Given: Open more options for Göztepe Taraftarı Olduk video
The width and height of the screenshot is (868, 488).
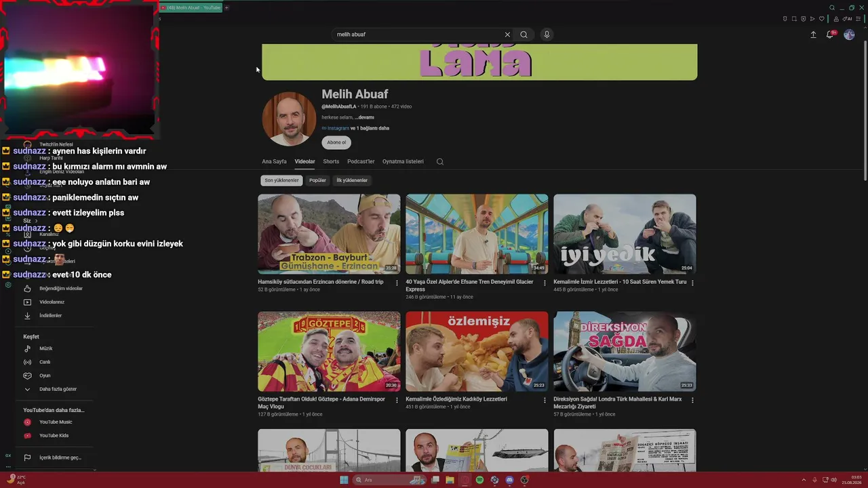Looking at the screenshot, I should [397, 401].
